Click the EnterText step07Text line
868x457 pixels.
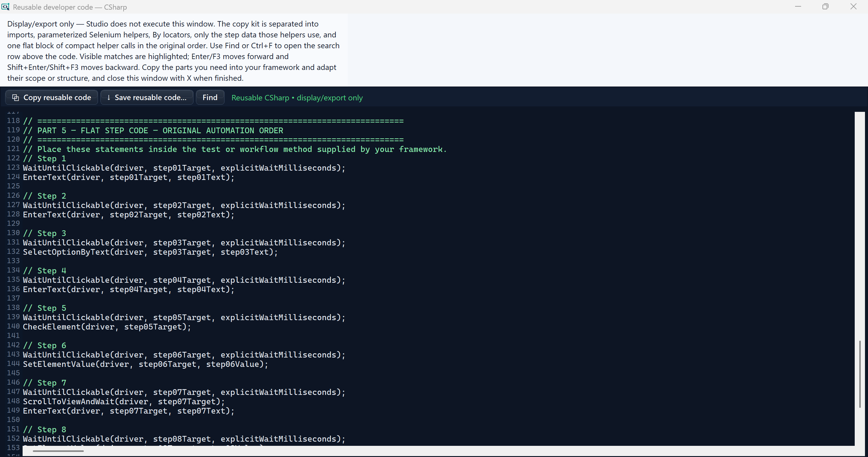(128, 411)
